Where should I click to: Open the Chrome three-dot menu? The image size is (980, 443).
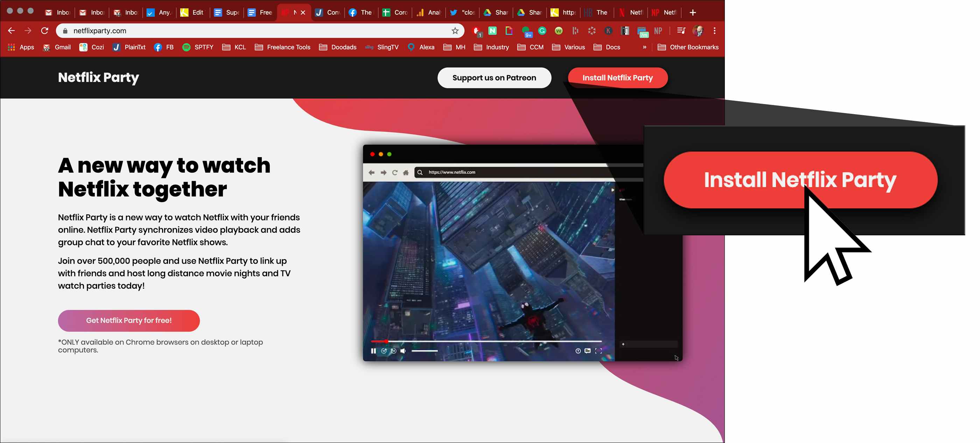pos(714,31)
